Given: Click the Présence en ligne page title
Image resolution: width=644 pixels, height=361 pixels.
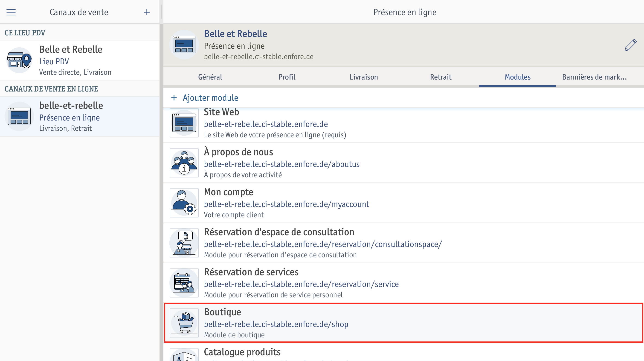Looking at the screenshot, I should pos(405,12).
